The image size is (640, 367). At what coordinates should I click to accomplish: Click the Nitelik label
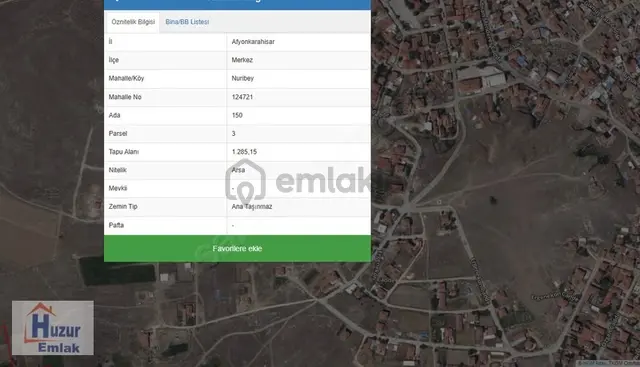point(118,170)
